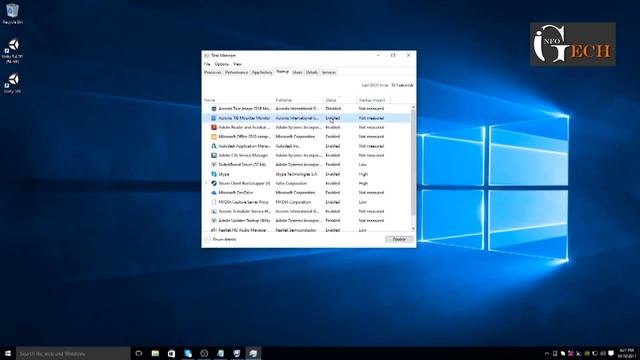Open the Store taskbar icon
Viewport: 640px width, 360px height.
click(171, 353)
